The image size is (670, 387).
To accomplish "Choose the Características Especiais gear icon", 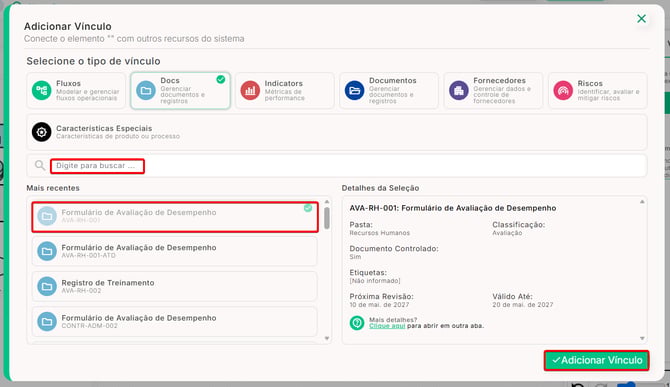I will click(x=41, y=132).
